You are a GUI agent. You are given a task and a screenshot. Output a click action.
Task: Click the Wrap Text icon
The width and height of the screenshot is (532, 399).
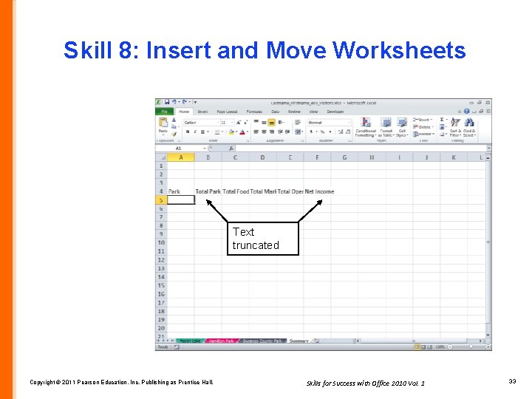coord(298,122)
